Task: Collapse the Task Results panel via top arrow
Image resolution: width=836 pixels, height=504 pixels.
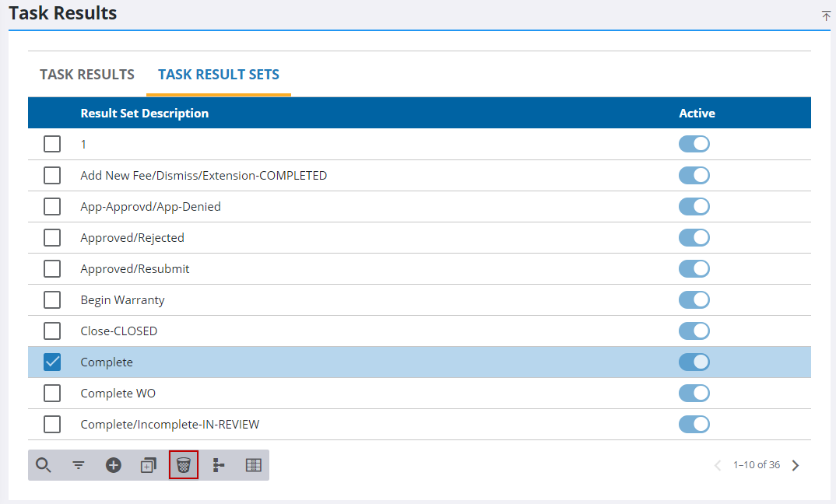Action: 826,16
